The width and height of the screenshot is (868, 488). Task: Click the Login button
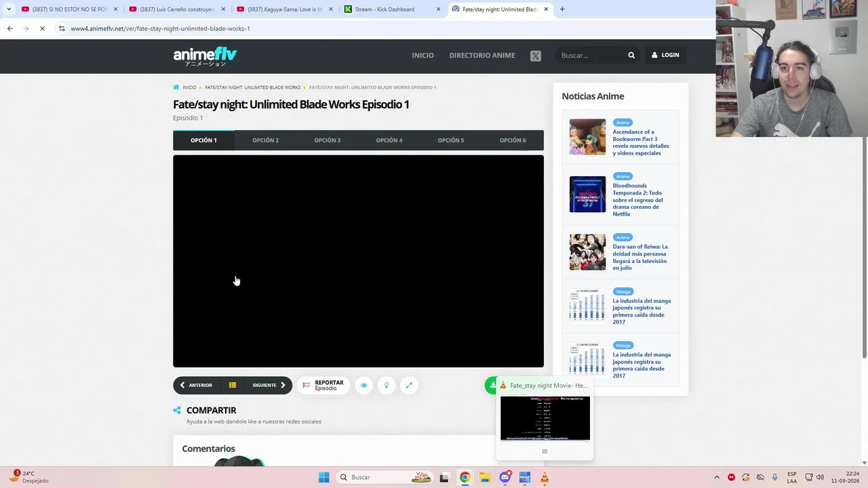(665, 55)
